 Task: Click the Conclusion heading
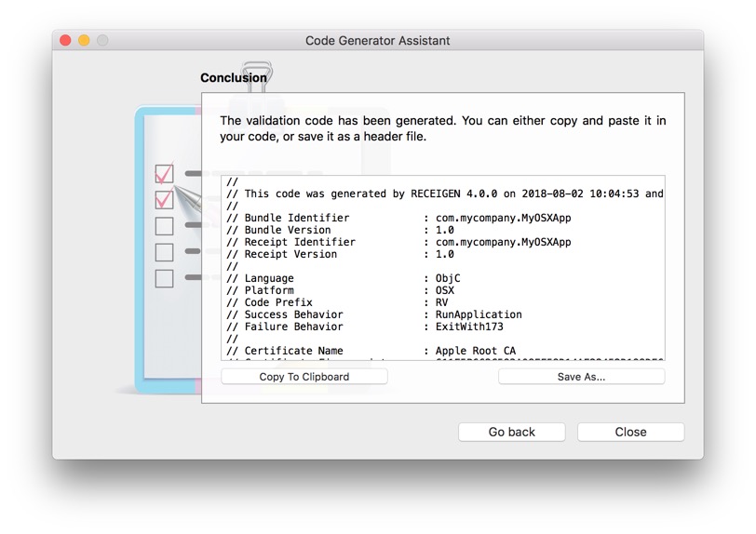click(x=233, y=78)
